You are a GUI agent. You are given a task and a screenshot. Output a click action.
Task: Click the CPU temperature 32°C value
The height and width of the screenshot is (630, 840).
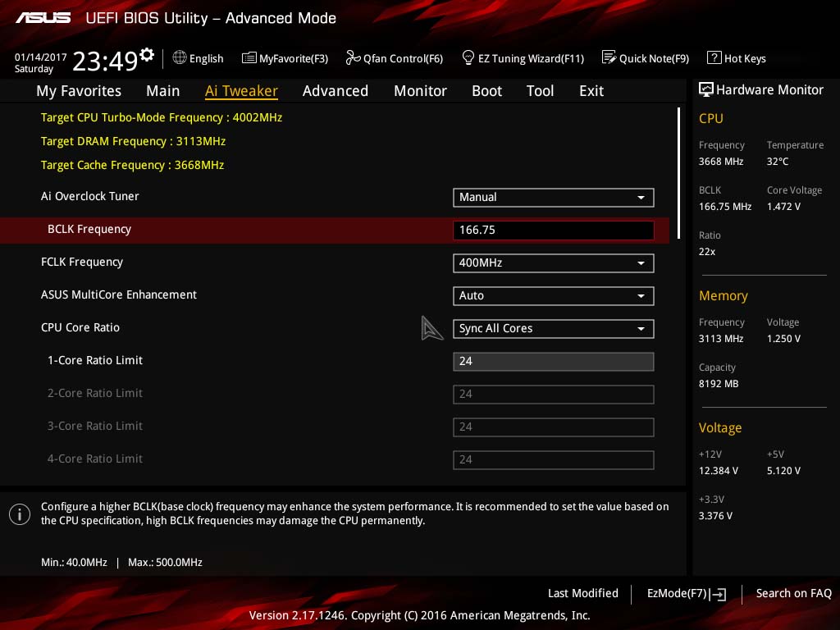point(778,162)
